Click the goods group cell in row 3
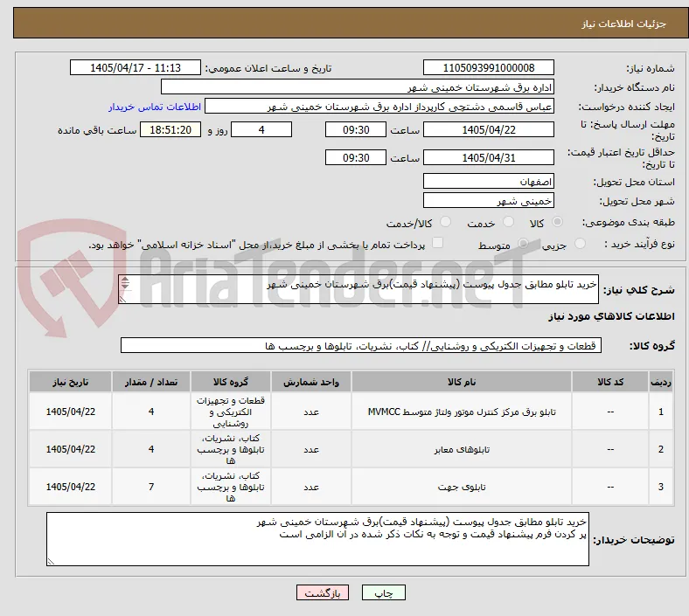The image size is (689, 616). point(231,487)
